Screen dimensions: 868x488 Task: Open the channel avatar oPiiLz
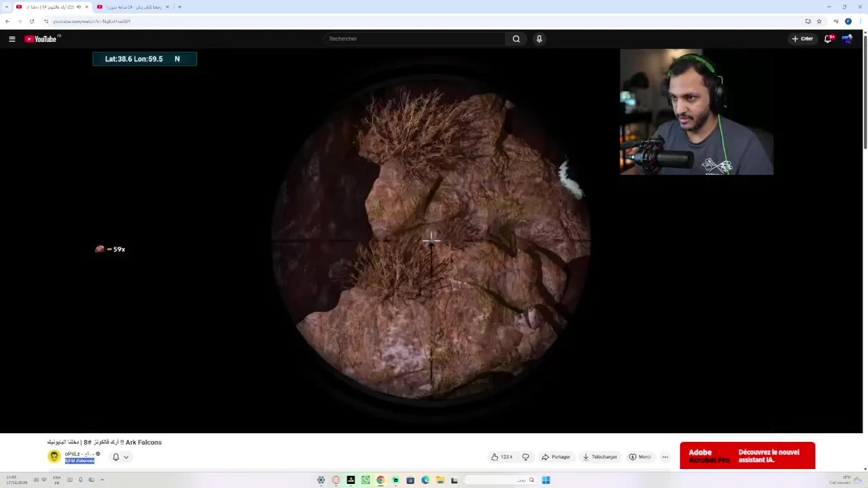(54, 456)
